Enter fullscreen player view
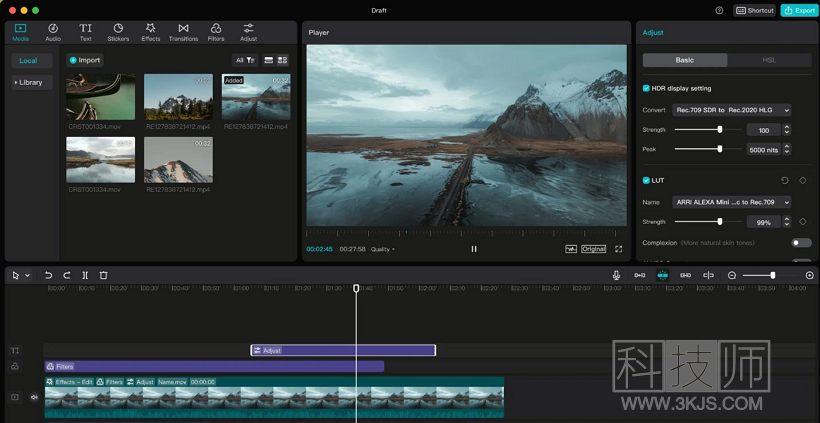 click(x=619, y=249)
